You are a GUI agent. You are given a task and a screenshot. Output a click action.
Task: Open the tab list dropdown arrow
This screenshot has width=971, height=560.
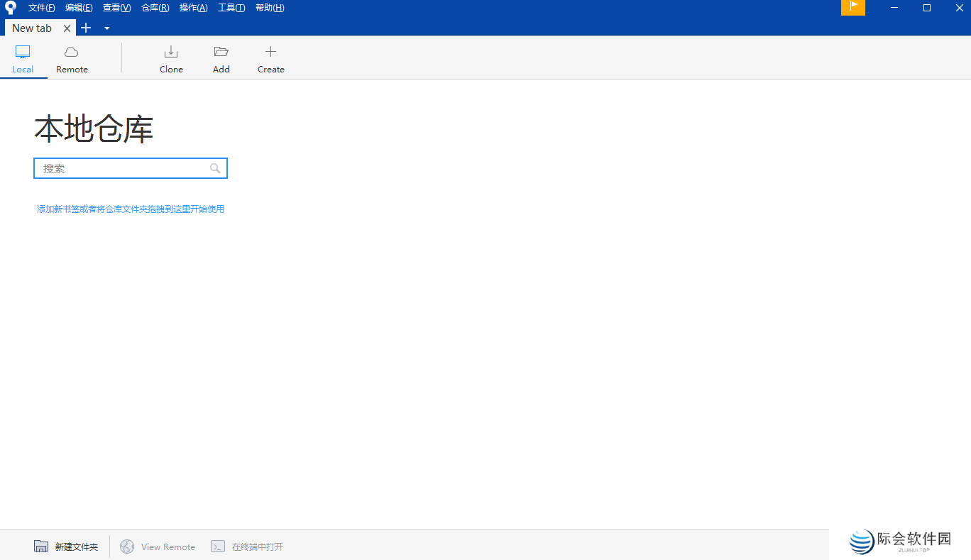(x=107, y=28)
